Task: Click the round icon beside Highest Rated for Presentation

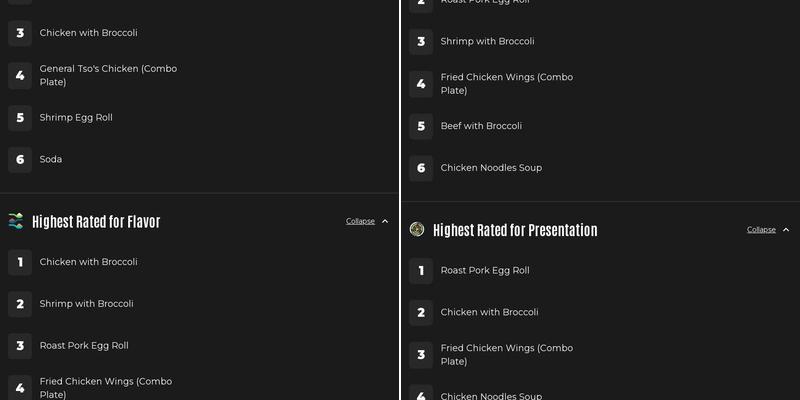Action: (x=417, y=229)
